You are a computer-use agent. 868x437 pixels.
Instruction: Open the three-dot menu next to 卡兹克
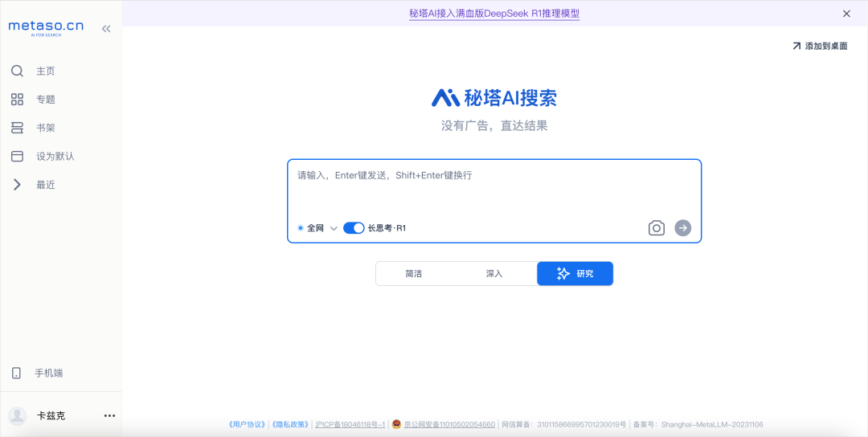(109, 416)
